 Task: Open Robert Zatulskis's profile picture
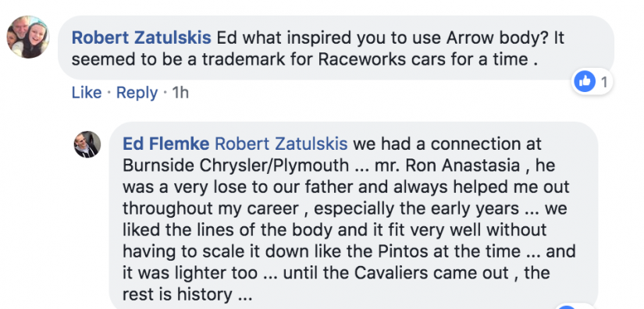28,37
